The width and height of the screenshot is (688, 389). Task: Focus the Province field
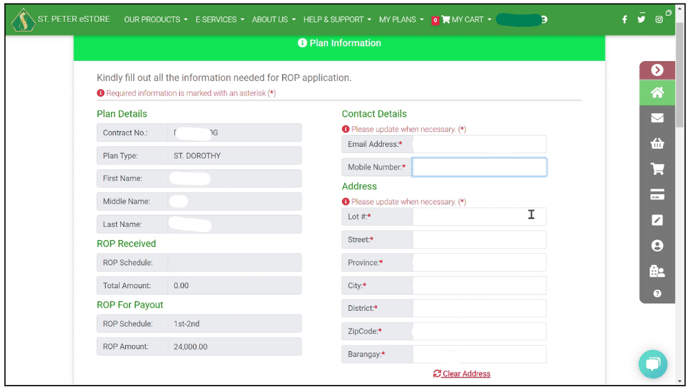[479, 262]
